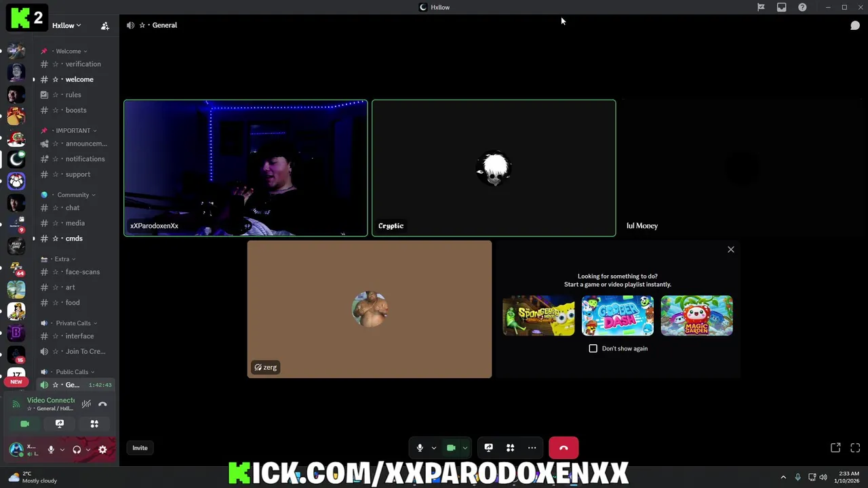868x488 pixels.
Task: Tick the Don't show again checkbox
Action: point(593,348)
